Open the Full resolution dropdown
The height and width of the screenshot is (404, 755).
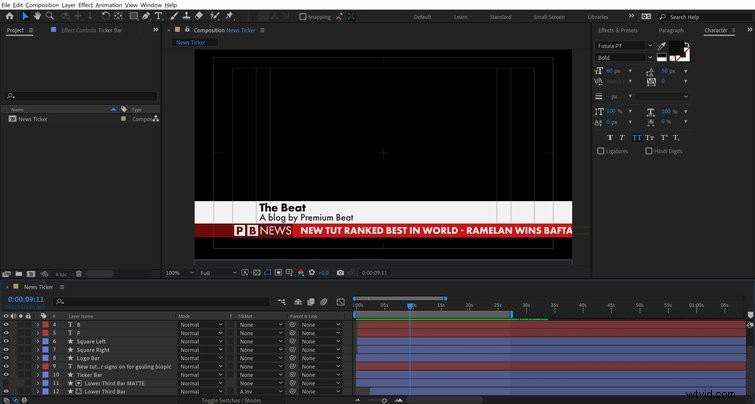[x=219, y=273]
